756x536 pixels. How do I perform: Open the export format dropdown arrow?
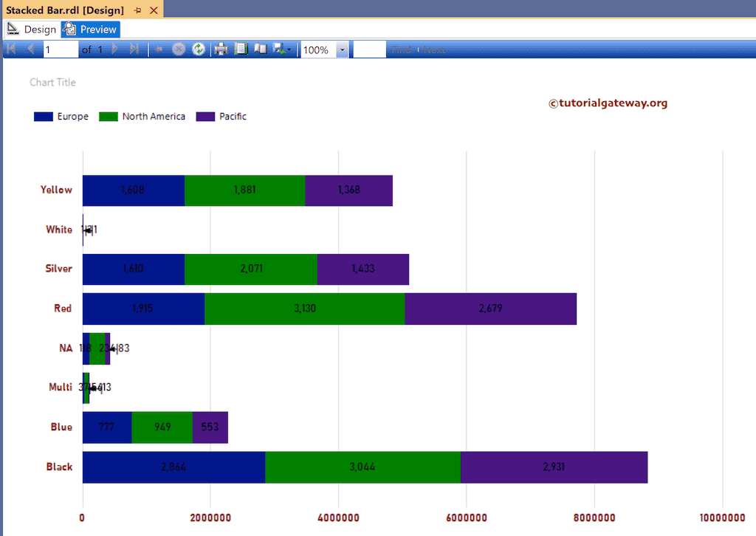(288, 49)
